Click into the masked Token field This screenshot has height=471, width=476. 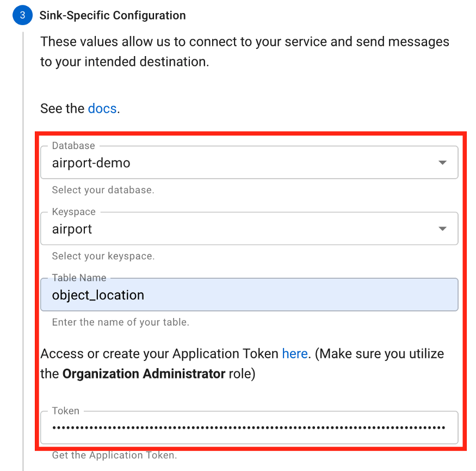point(249,427)
